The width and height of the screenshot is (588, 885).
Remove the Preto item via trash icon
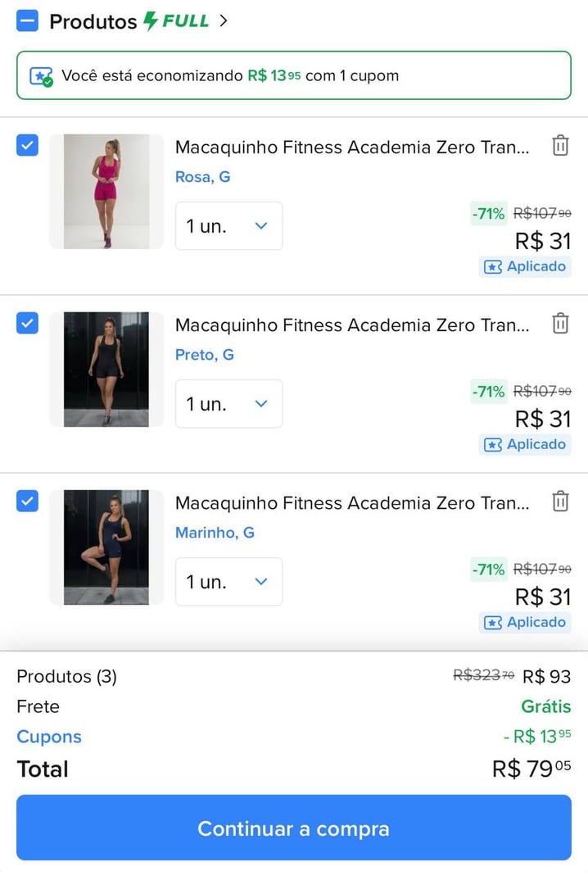point(560,323)
